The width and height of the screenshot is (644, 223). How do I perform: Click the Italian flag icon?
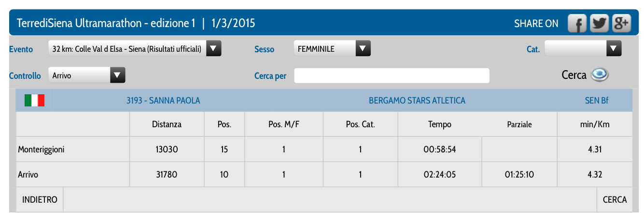pos(34,101)
